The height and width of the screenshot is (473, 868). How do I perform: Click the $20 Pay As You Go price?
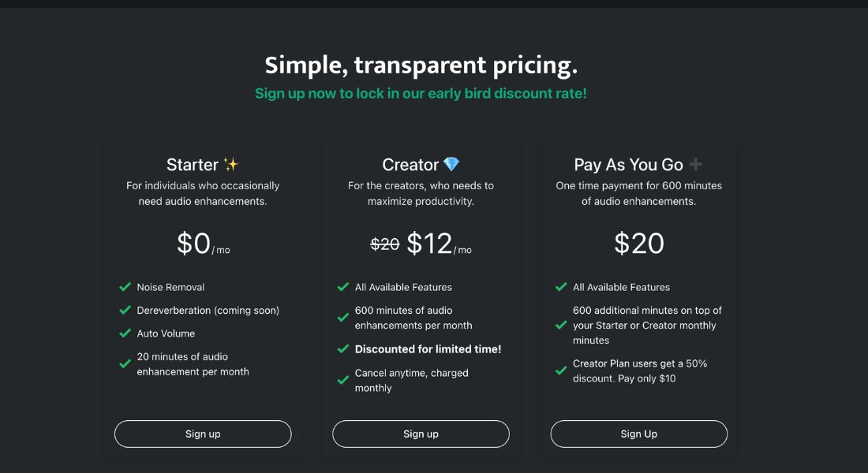pos(639,244)
